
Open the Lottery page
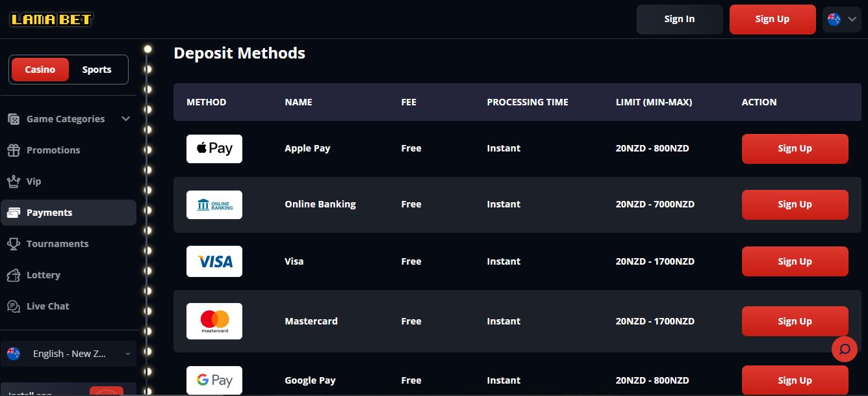tap(68, 275)
